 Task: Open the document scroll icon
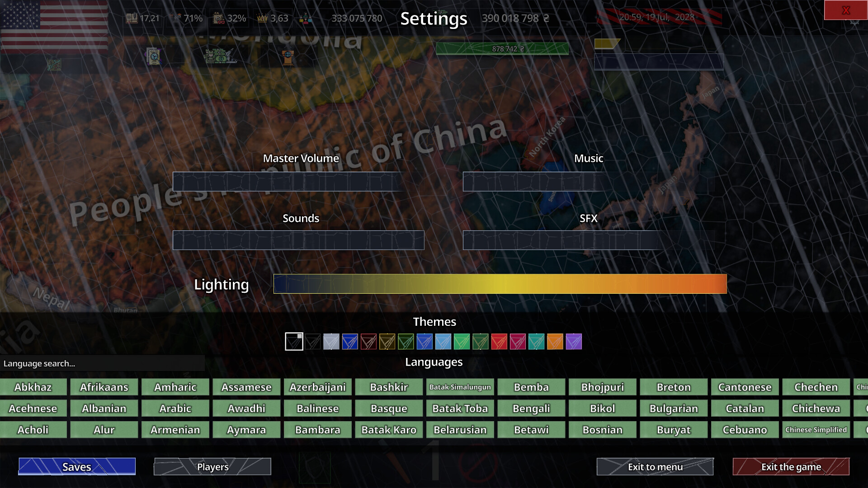154,56
